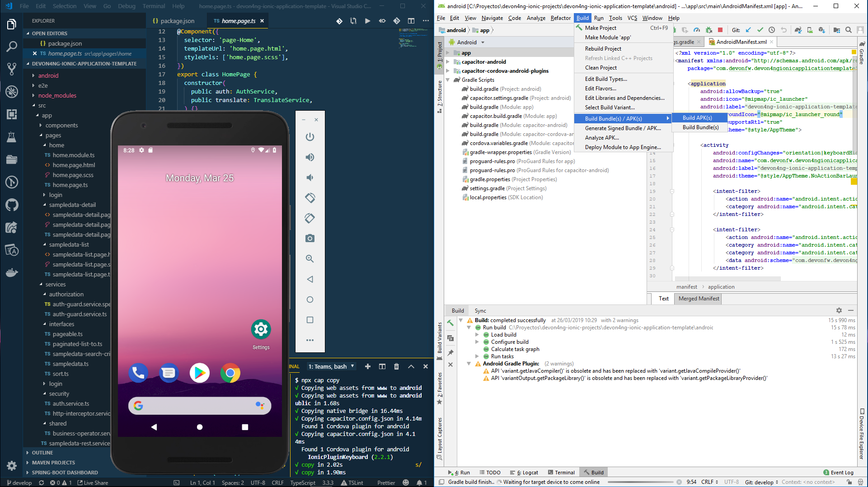Split the VS Code editor to the right
The width and height of the screenshot is (868, 487).
411,21
